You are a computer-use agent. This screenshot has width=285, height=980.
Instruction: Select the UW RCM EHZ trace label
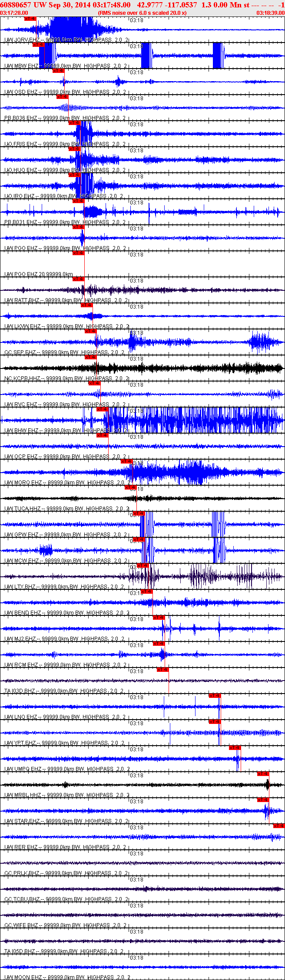point(66,665)
